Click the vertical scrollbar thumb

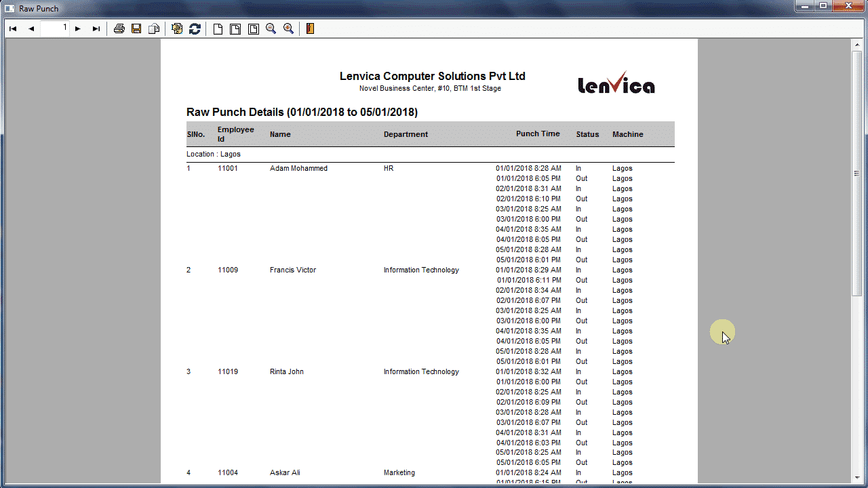click(x=856, y=173)
